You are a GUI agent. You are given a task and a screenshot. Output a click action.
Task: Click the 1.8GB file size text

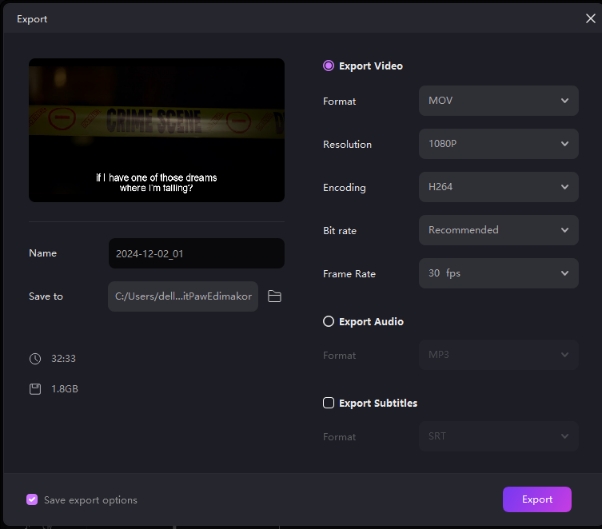click(64, 389)
